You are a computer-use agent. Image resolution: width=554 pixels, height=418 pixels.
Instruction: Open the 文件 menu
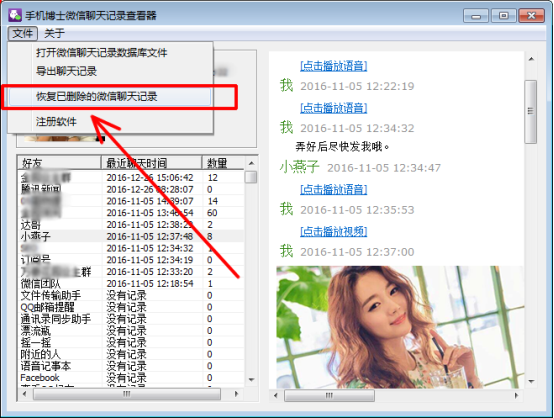point(23,34)
